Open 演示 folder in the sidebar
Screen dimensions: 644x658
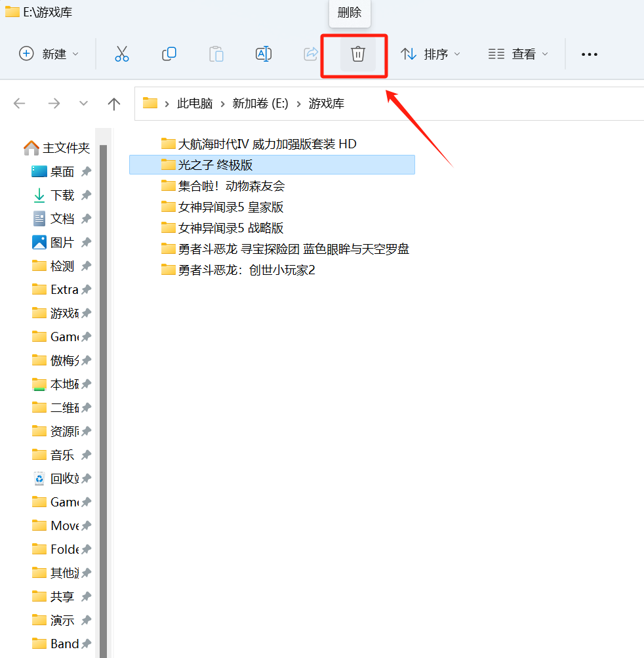[x=62, y=620]
